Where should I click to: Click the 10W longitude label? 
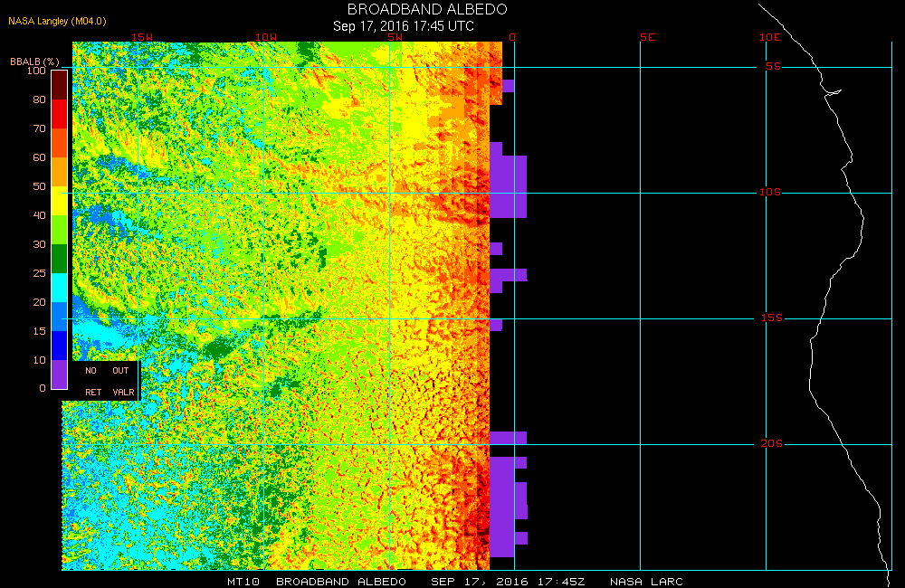click(x=266, y=37)
